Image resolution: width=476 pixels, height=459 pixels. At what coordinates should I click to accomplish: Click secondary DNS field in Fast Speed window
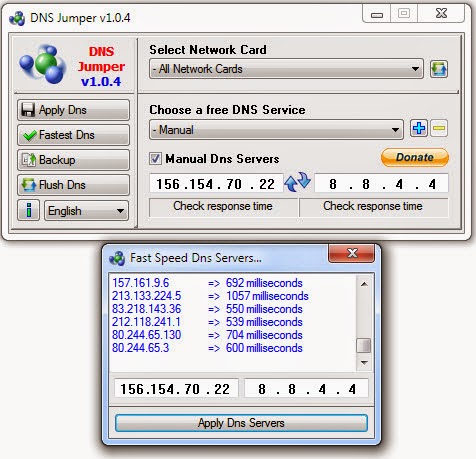[x=306, y=389]
